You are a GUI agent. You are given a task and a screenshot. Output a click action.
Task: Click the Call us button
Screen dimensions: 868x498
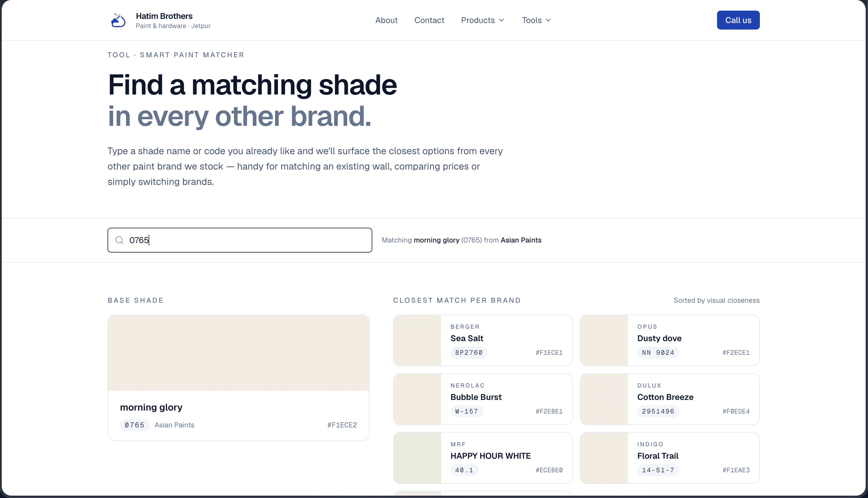tap(738, 20)
